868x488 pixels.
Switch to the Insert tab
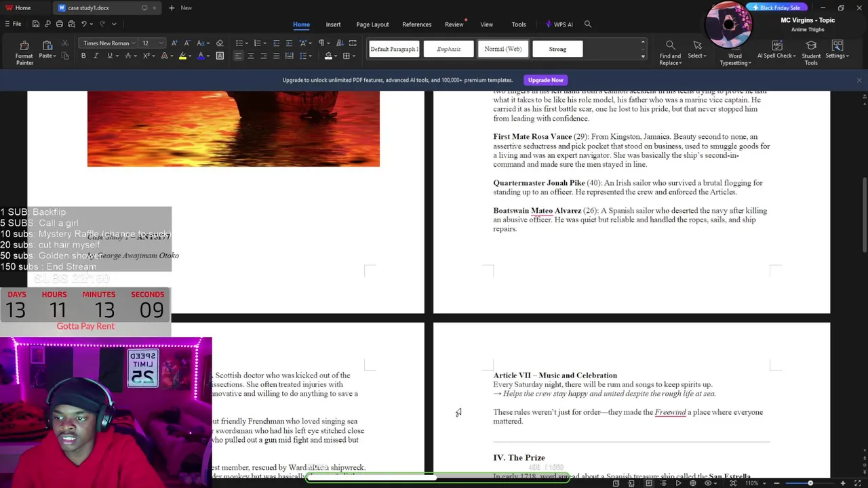[x=333, y=24]
